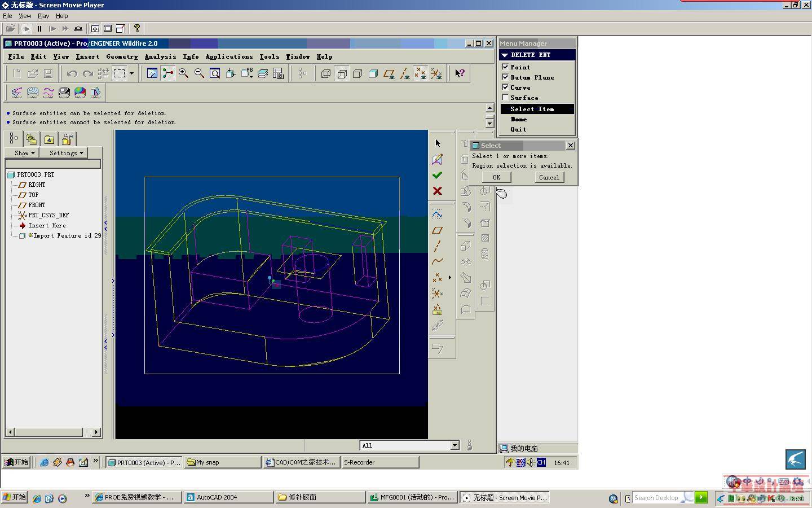Screen dimensions: 812x508
Task: Select the FRONT datum plane in tree
Action: click(x=37, y=205)
